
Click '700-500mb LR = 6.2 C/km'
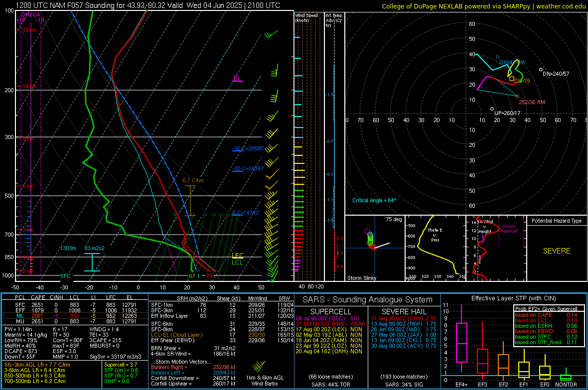35,381
